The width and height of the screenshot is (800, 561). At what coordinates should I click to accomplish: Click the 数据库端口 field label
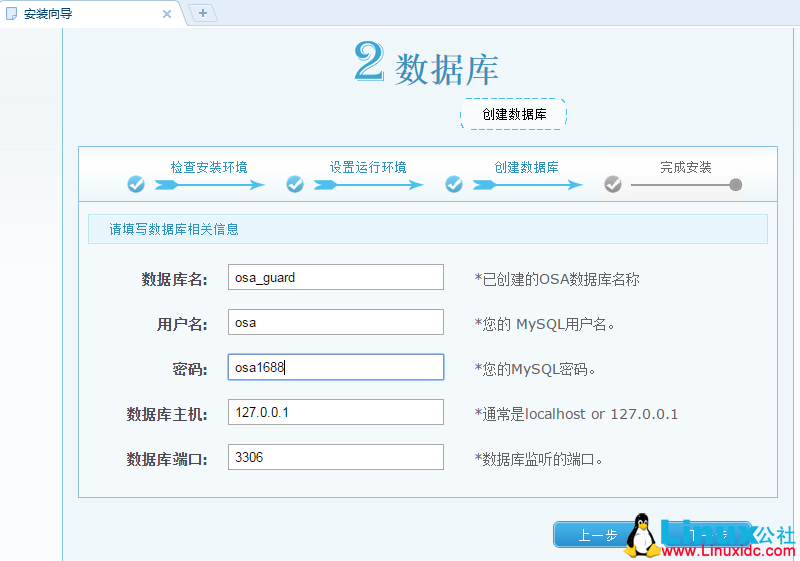[167, 459]
